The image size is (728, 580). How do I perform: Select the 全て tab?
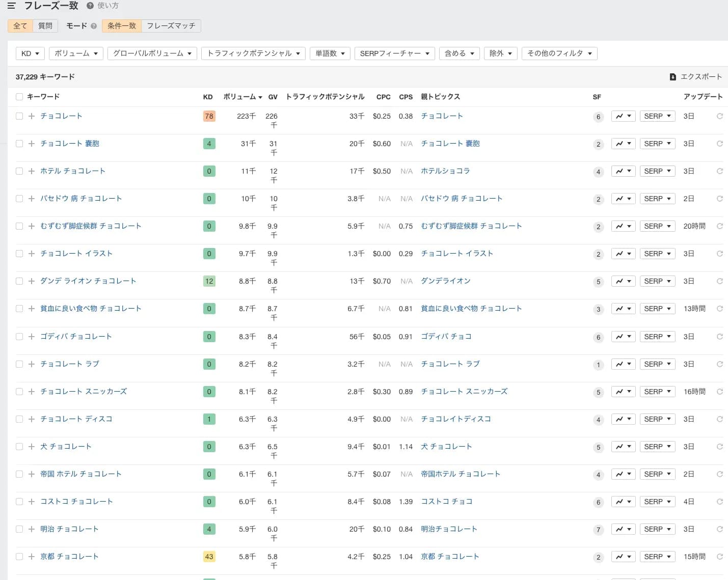tap(20, 26)
